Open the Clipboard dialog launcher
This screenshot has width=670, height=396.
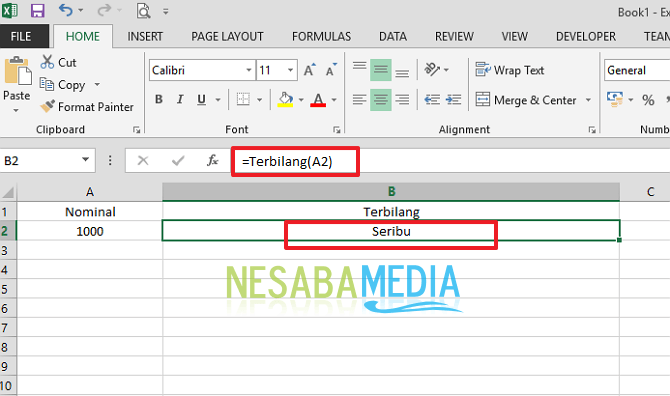tap(136, 130)
